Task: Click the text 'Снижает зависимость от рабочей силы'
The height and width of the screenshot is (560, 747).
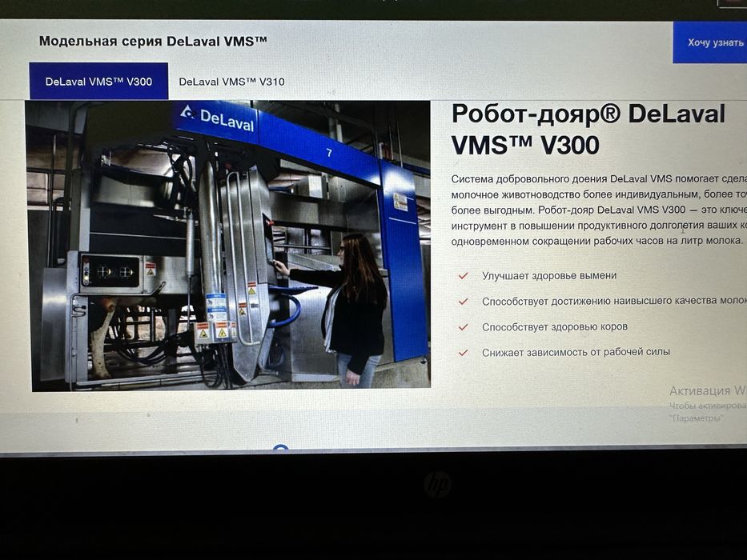Action: tap(576, 352)
